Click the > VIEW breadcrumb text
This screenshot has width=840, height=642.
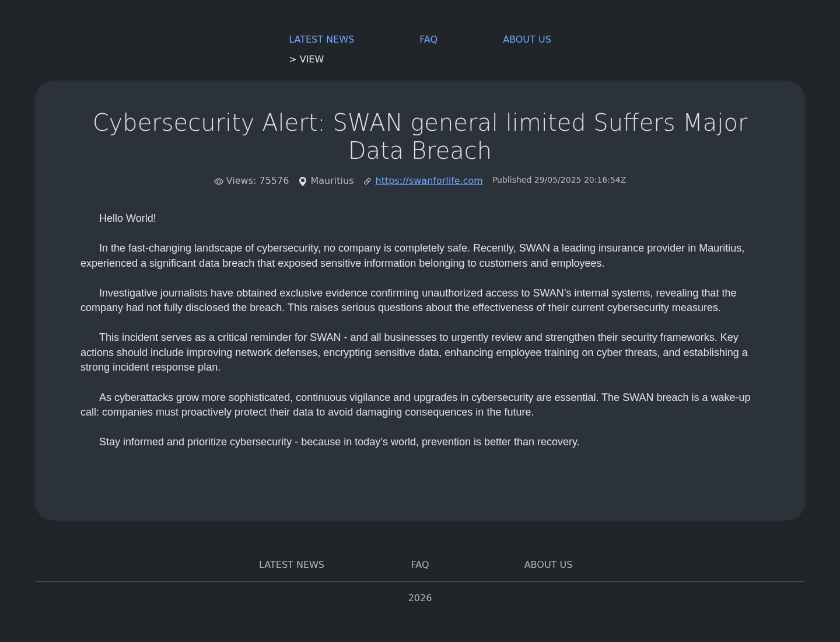[x=306, y=60]
